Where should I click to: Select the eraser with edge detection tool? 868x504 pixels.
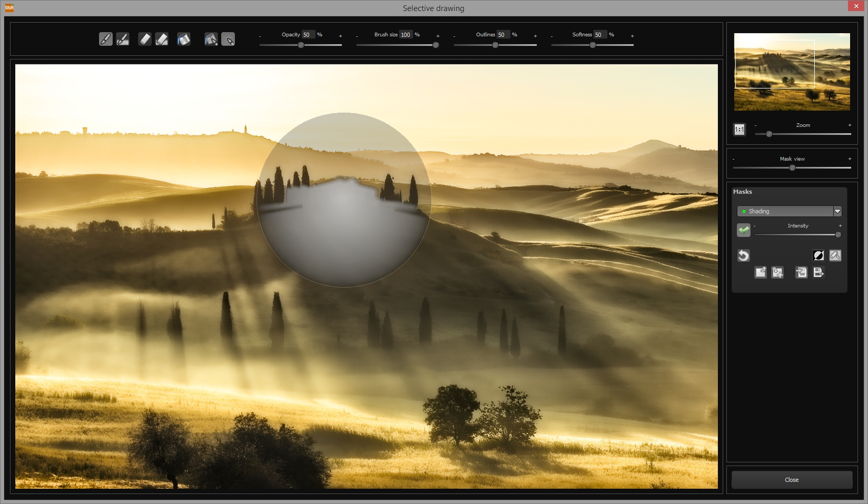[x=162, y=39]
